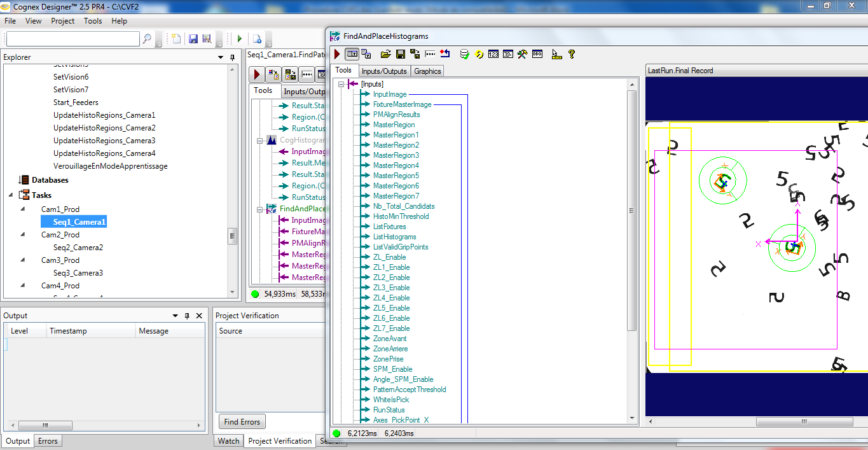This screenshot has height=450, width=868.
Task: Collapse the CogHistogram node in Seq1_Camera1 window
Action: point(260,140)
